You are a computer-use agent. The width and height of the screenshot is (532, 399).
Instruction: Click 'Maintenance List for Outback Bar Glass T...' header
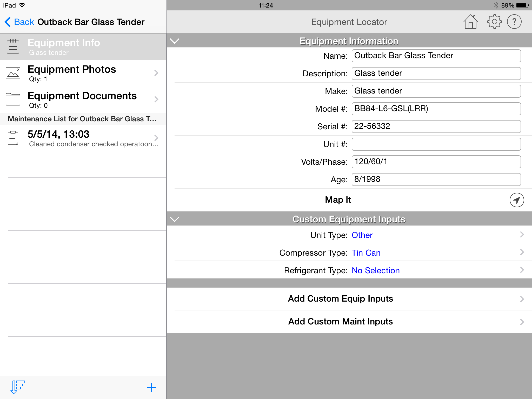[82, 119]
